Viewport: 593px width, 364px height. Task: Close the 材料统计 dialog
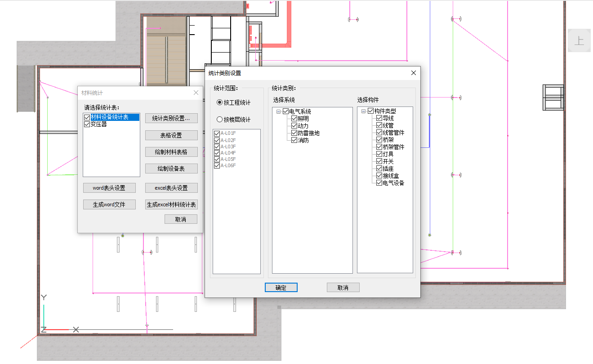coord(196,93)
